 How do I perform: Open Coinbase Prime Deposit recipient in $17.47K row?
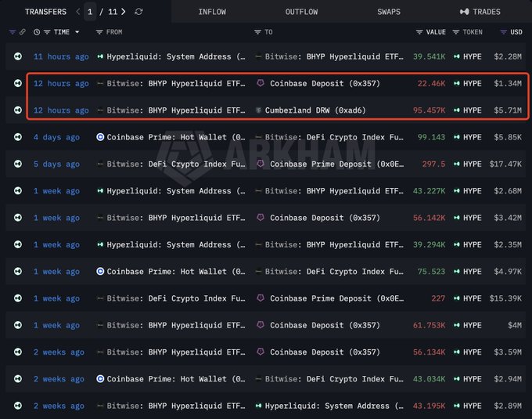click(x=336, y=164)
